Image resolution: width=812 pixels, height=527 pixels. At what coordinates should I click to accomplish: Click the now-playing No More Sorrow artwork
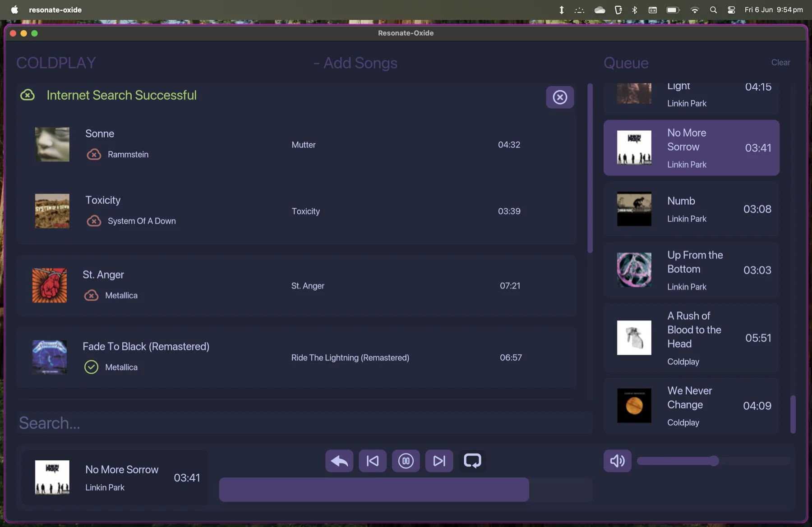(52, 477)
